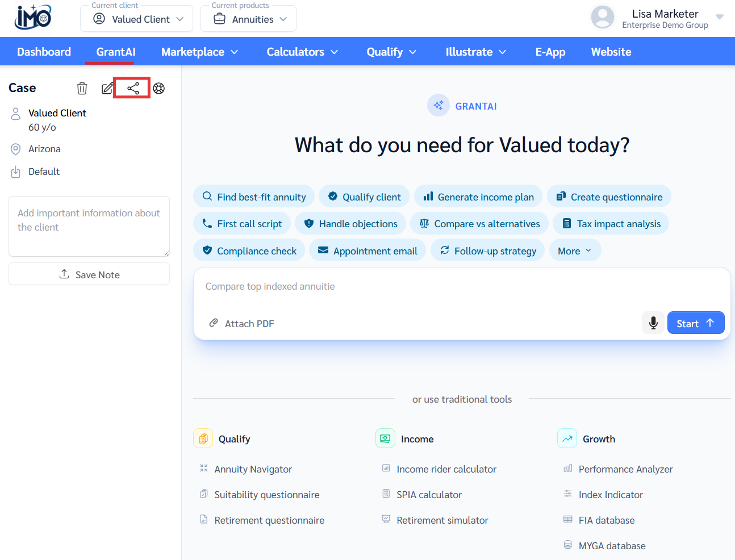The height and width of the screenshot is (560, 735).
Task: Click the Arizona state text
Action: [44, 149]
